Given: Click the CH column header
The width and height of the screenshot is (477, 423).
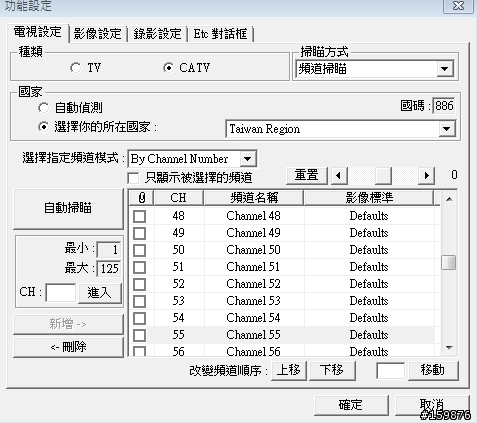Looking at the screenshot, I should pos(178,198).
